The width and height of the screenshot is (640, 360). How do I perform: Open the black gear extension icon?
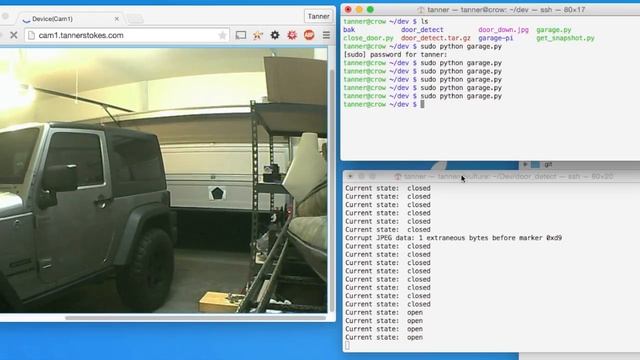point(275,35)
